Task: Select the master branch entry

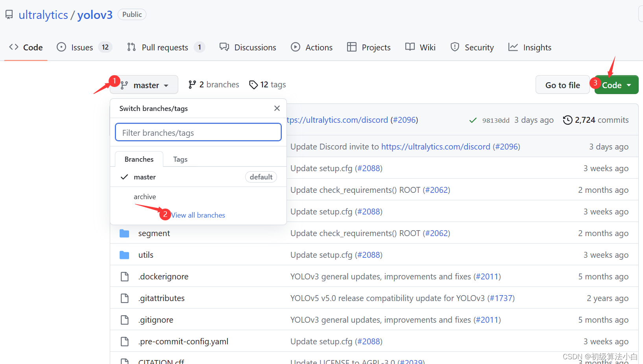Action: [x=198, y=177]
